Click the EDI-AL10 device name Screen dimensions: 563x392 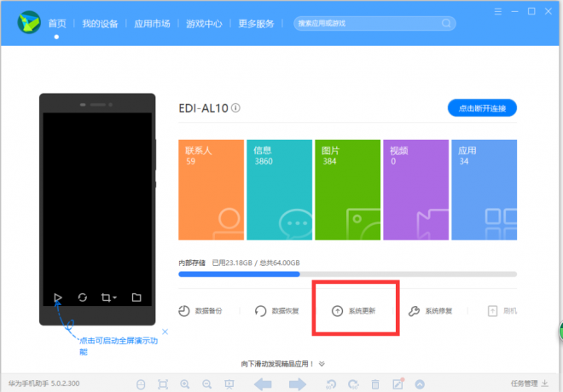(203, 108)
